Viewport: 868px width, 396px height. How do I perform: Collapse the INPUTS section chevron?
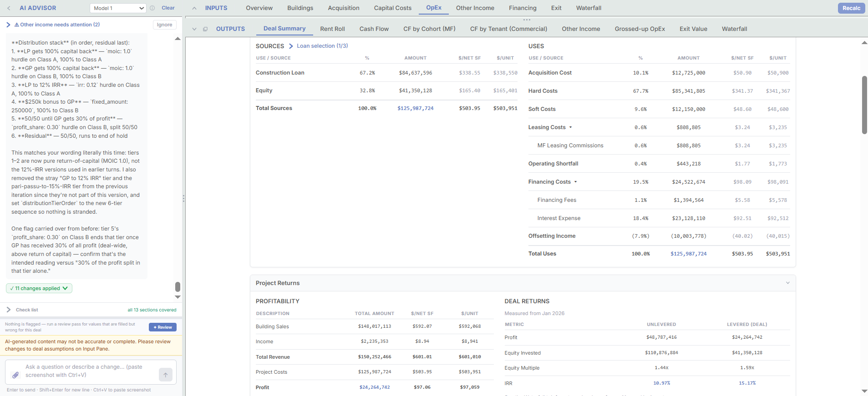[x=194, y=8]
